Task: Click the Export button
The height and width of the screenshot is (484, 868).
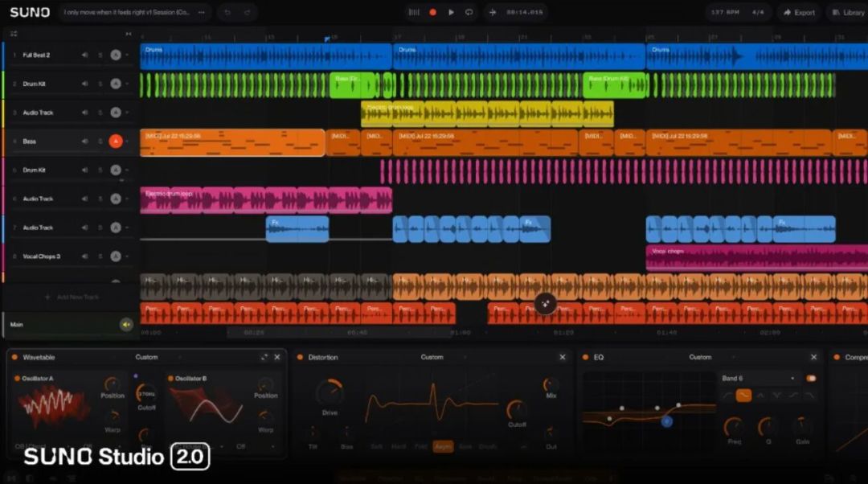Action: pos(800,12)
